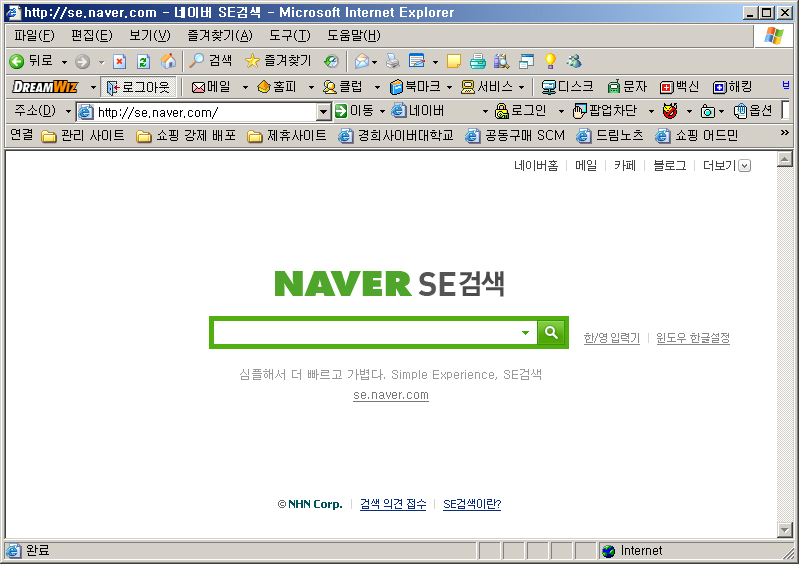Expand the 북마크 dropdown arrow
799x564 pixels.
point(449,88)
